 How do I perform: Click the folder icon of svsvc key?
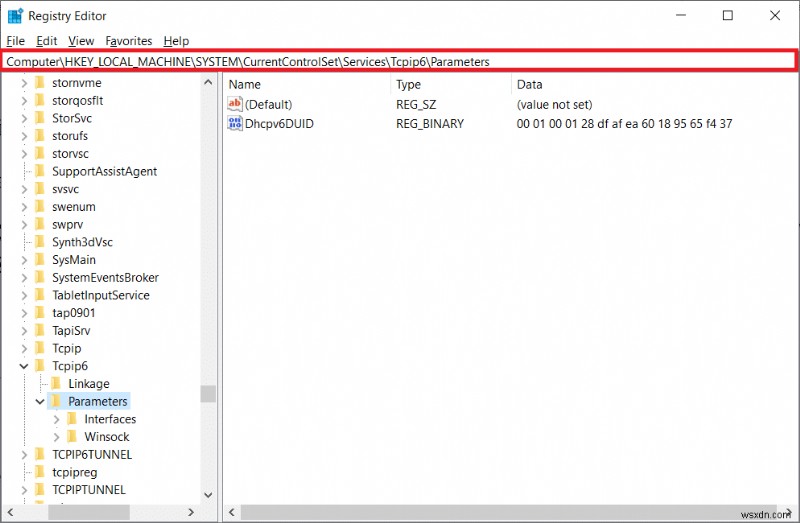(40, 189)
